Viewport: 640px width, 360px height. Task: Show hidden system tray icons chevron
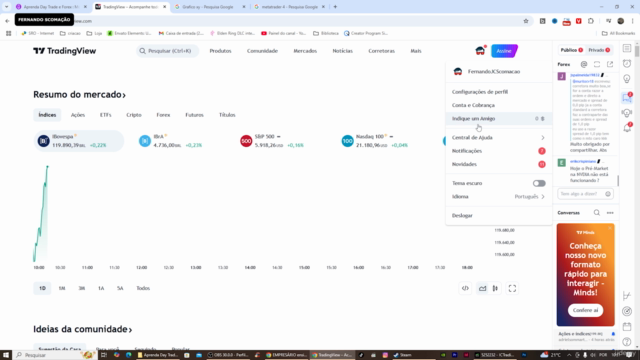(569, 355)
